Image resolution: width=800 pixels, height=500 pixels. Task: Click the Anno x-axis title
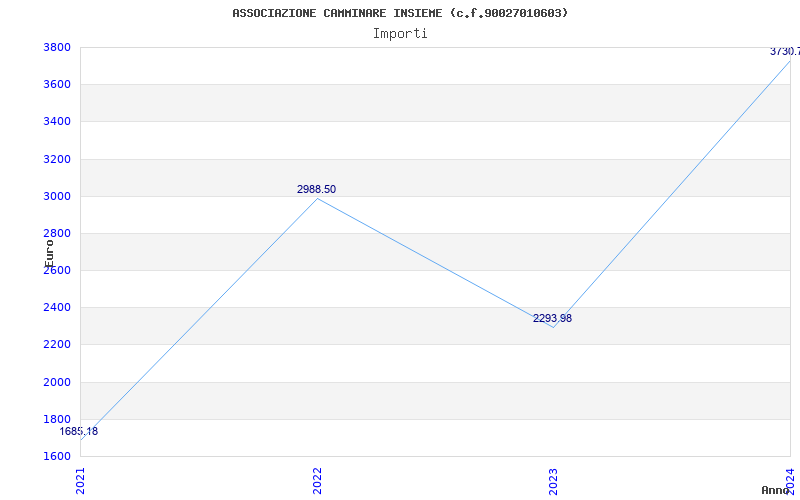[775, 490]
